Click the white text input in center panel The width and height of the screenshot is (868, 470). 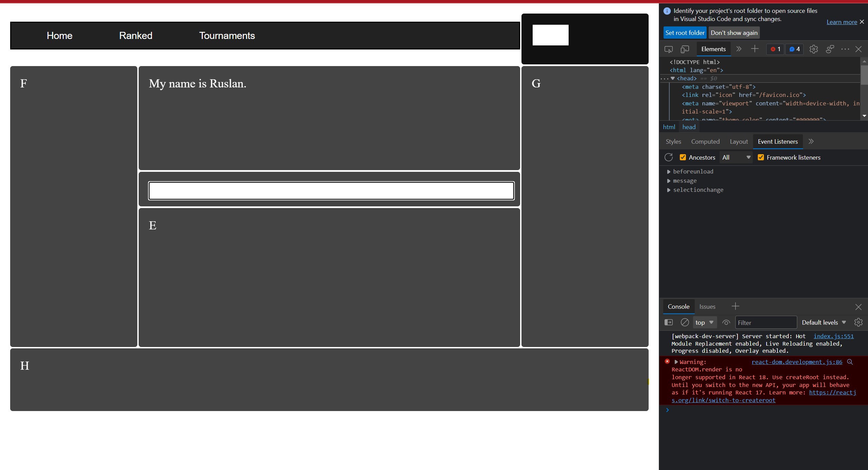tap(331, 191)
